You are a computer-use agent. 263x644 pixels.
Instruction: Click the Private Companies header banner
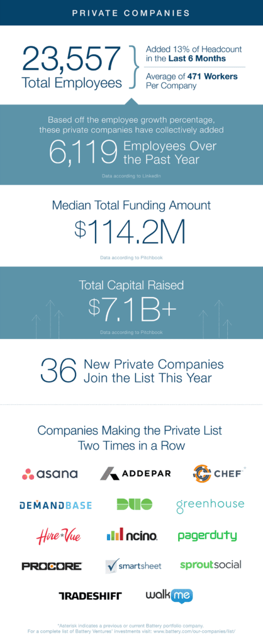pyautogui.click(x=131, y=13)
